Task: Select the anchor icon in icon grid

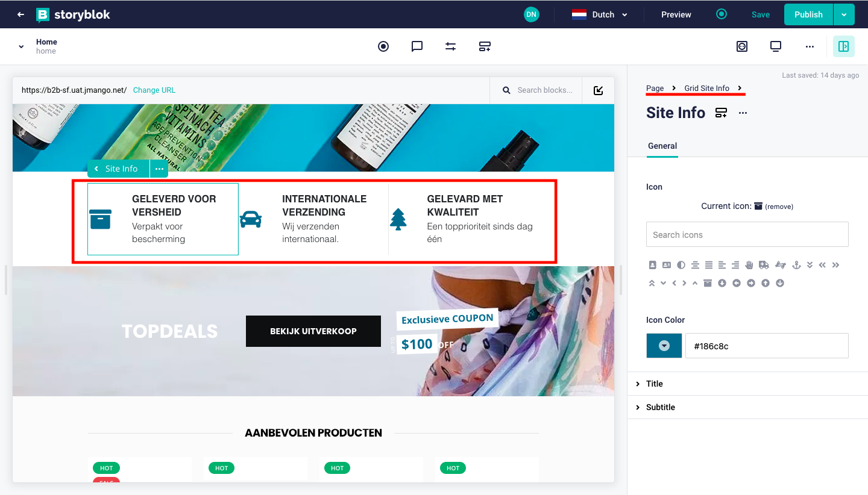Action: pyautogui.click(x=796, y=265)
